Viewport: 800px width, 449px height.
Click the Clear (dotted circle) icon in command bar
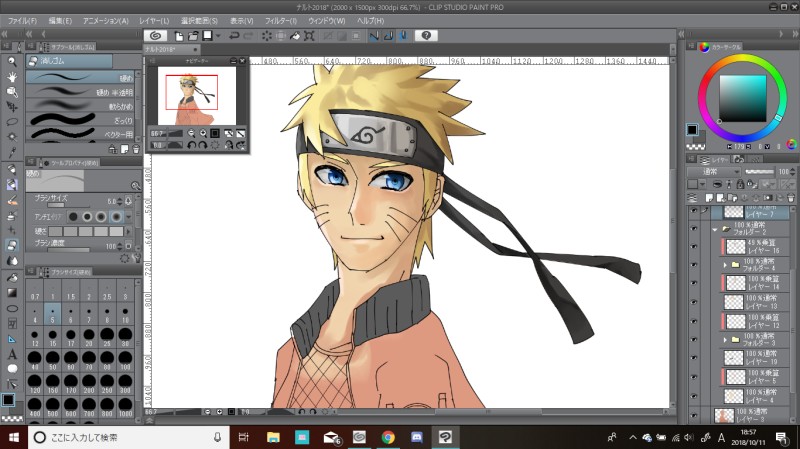tap(266, 36)
